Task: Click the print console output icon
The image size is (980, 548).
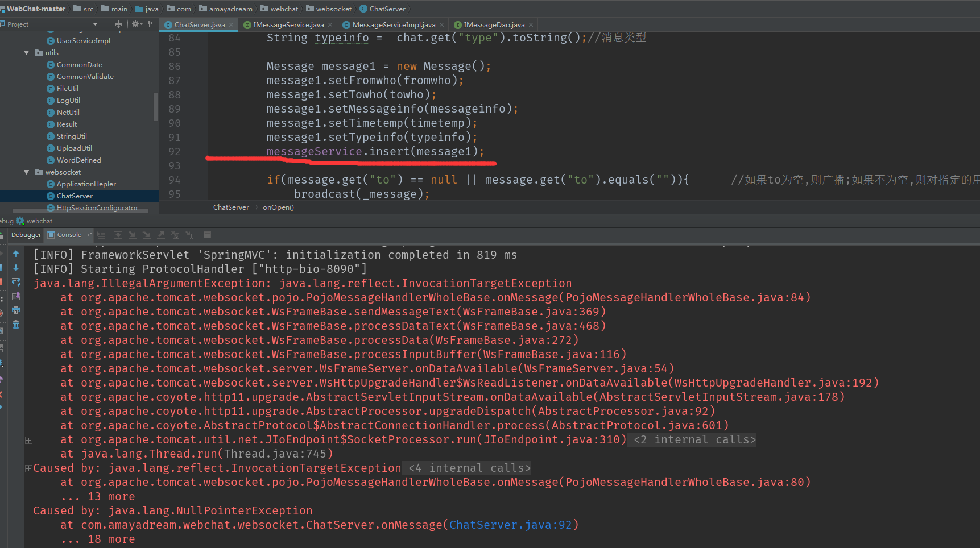Action: pos(16,311)
